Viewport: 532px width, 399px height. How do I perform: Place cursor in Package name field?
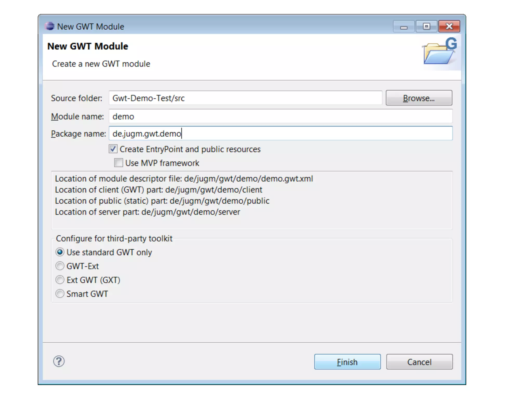(281, 134)
